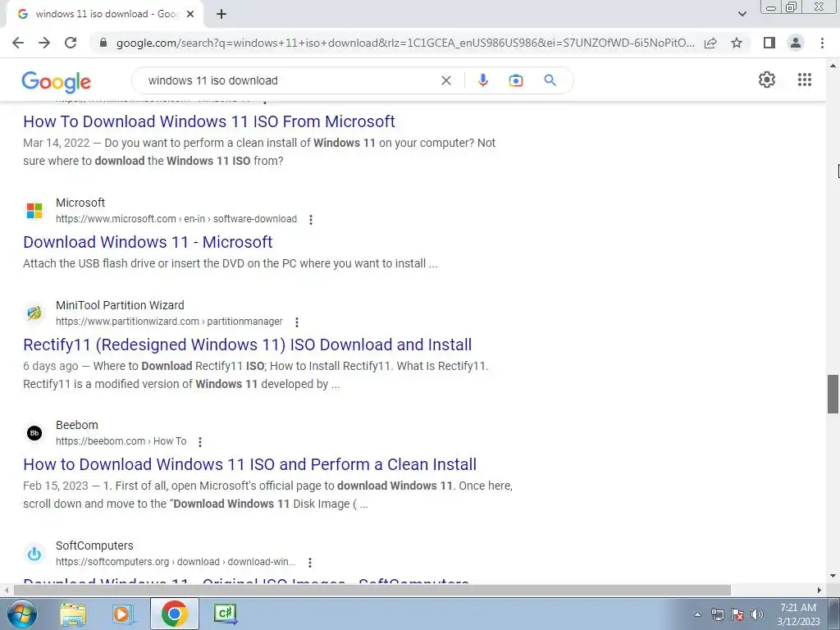
Task: Open the Google apps grid
Action: [x=804, y=80]
